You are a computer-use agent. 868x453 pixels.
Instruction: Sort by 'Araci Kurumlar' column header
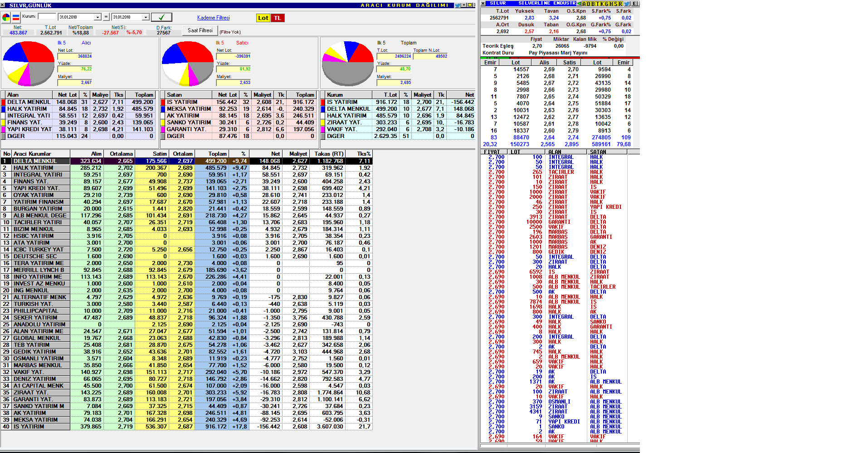pos(41,154)
